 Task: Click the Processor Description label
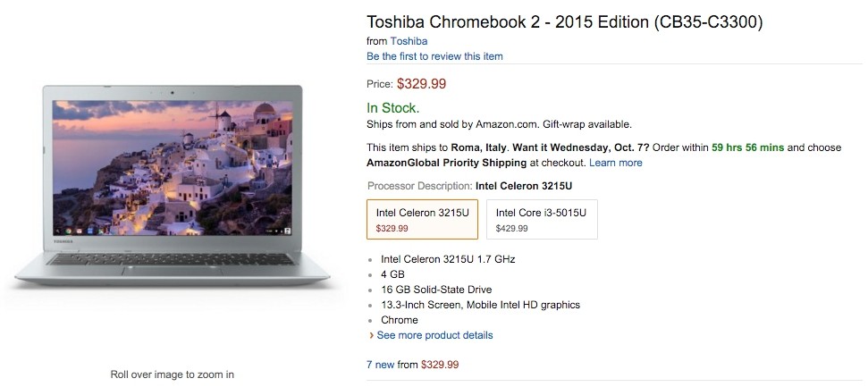(x=419, y=186)
